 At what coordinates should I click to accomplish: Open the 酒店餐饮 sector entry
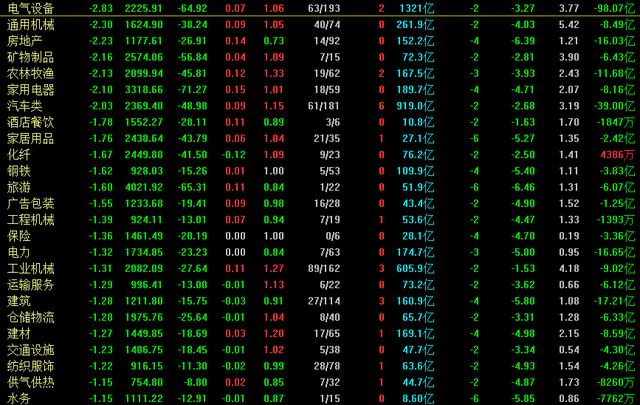point(31,122)
